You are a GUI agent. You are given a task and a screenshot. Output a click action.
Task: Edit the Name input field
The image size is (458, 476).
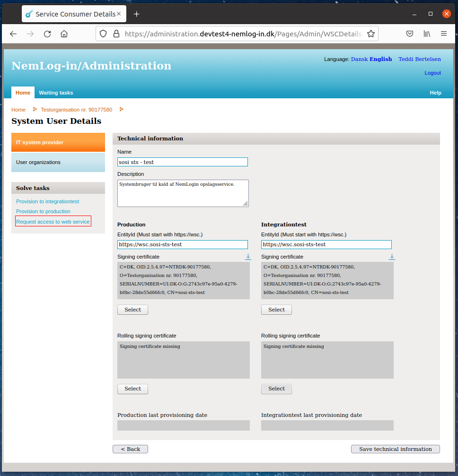coord(182,162)
